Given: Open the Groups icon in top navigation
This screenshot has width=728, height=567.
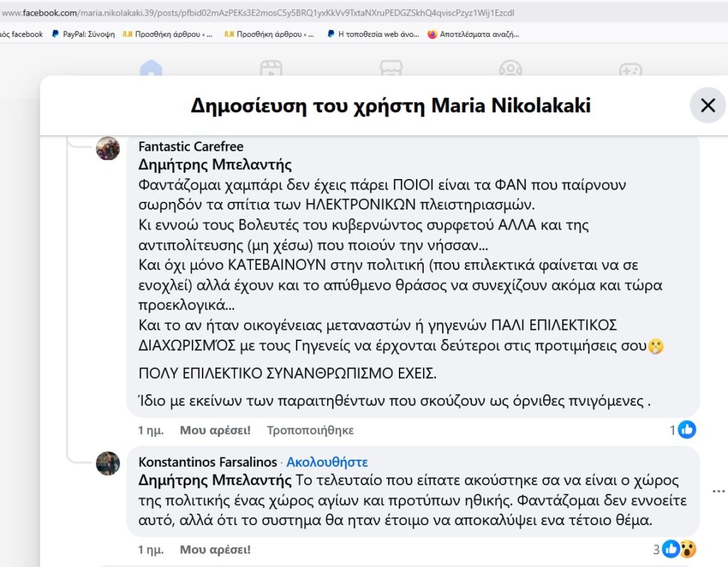Looking at the screenshot, I should tap(510, 68).
